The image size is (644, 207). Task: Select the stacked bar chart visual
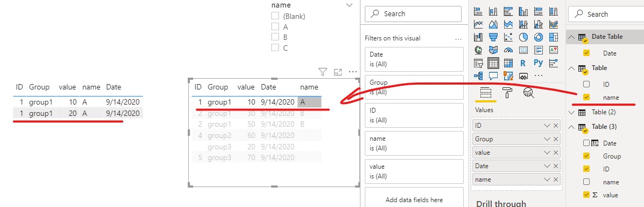click(478, 11)
